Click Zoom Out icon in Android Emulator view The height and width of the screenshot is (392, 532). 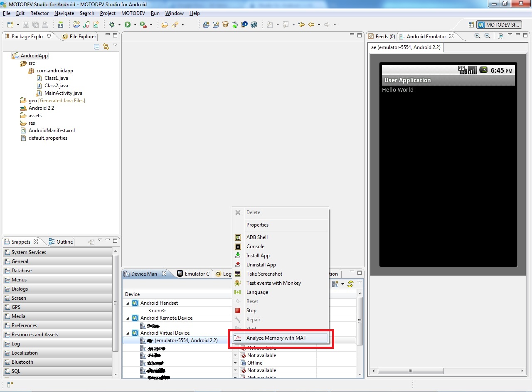[488, 36]
